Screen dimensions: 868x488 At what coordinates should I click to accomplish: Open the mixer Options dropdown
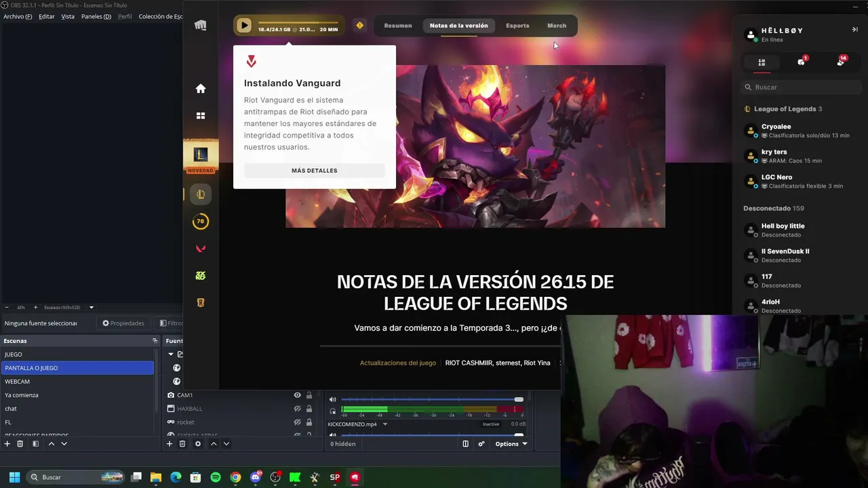511,444
